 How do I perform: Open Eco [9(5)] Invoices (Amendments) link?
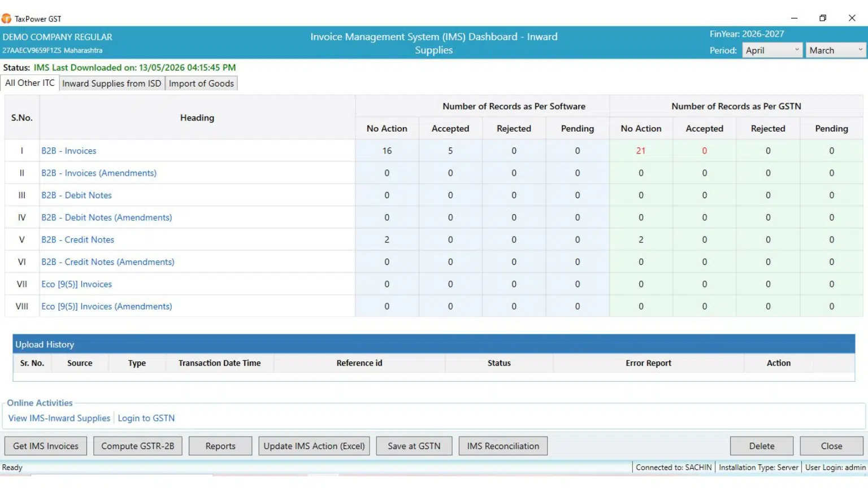click(x=107, y=306)
